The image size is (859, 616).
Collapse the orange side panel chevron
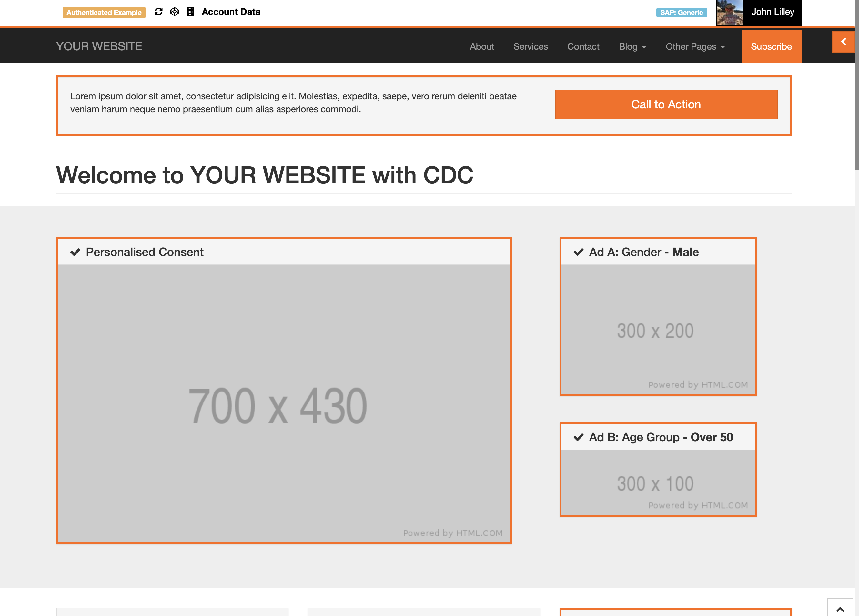pos(843,42)
